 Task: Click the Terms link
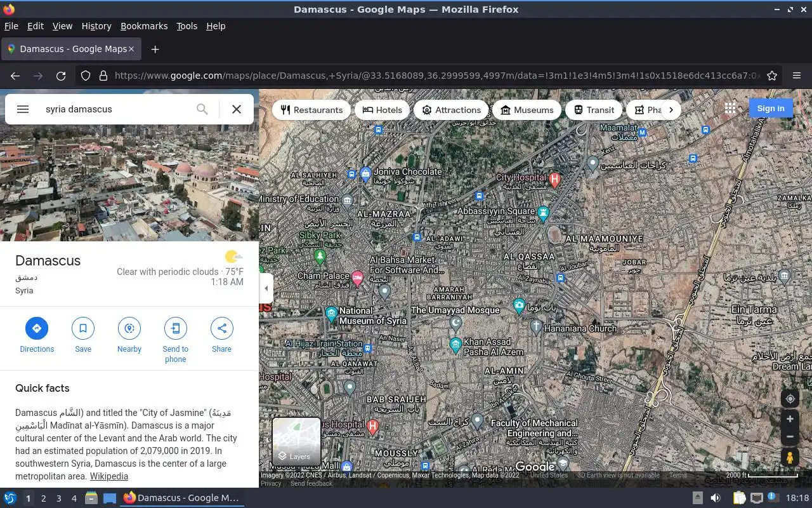click(x=678, y=475)
